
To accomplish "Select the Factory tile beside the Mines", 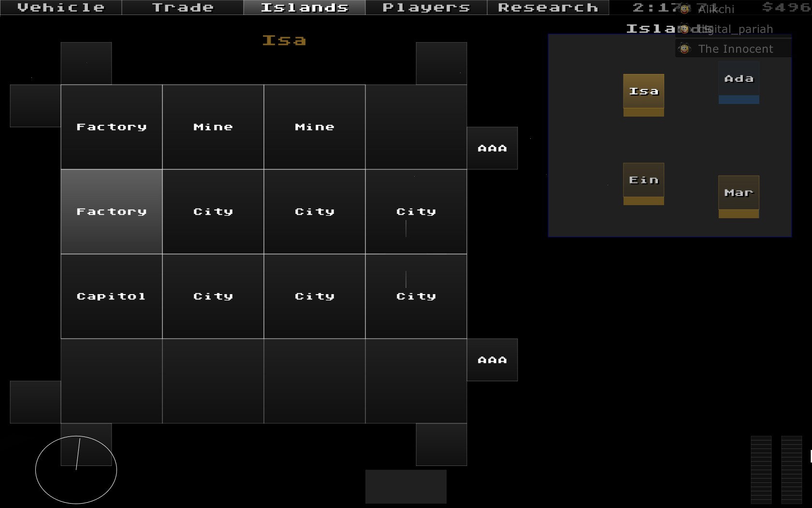I will click(111, 127).
